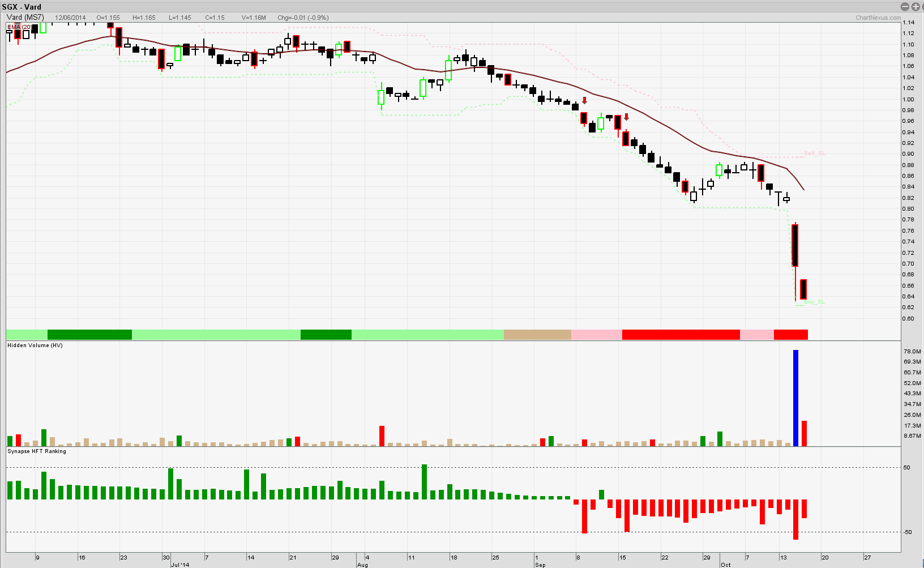
Task: Click the tan segment of the trend bar
Action: pyautogui.click(x=537, y=335)
